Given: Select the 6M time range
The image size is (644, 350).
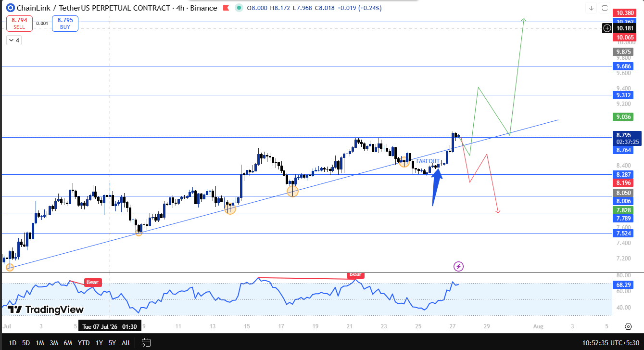Looking at the screenshot, I should pyautogui.click(x=68, y=343).
